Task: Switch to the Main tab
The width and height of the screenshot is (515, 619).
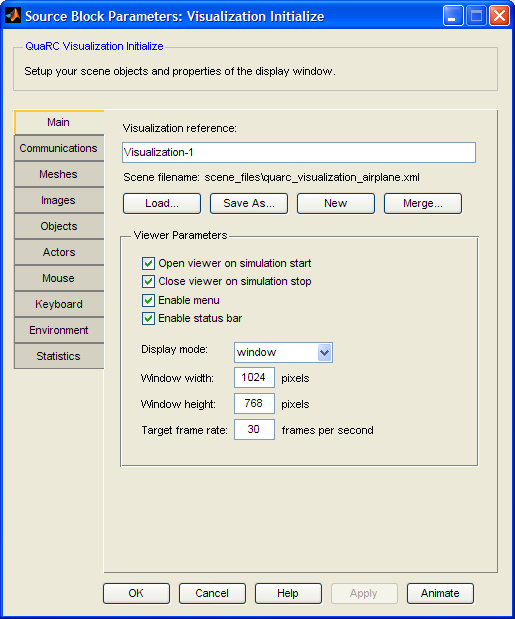Action: click(x=59, y=122)
